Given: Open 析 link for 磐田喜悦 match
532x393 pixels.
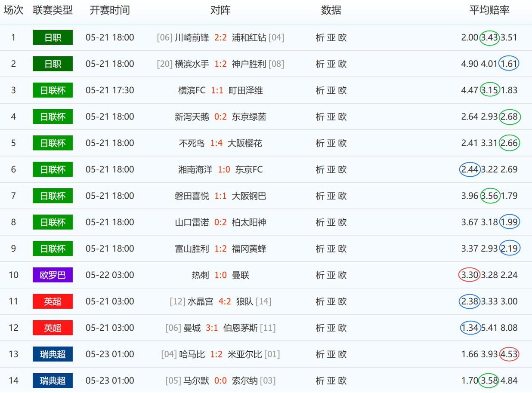Looking at the screenshot, I should click(x=320, y=196).
